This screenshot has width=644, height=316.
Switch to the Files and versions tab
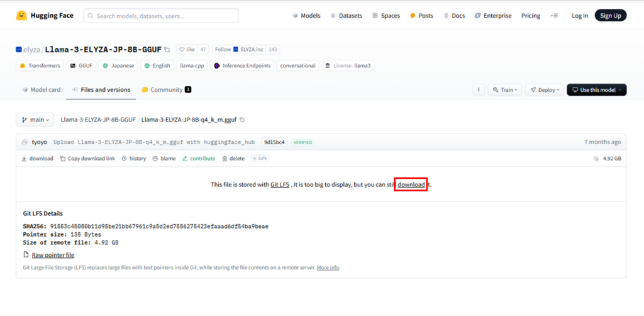(x=101, y=89)
